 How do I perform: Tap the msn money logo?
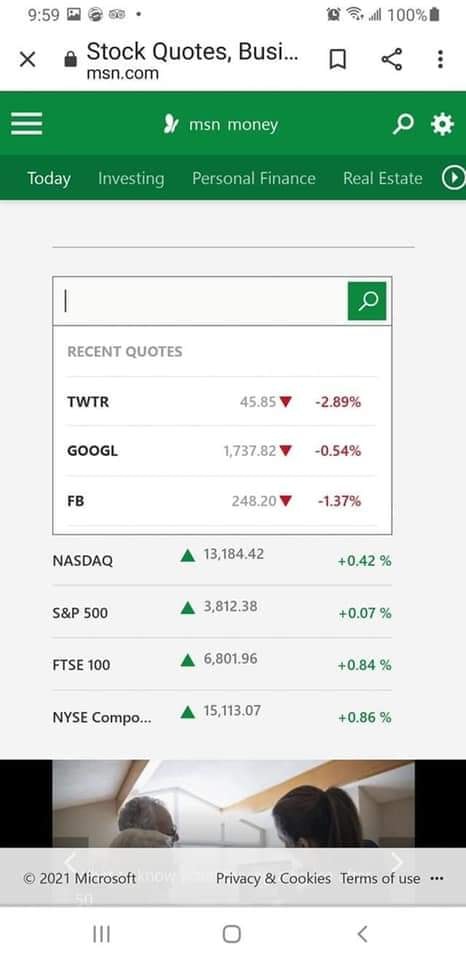(221, 124)
